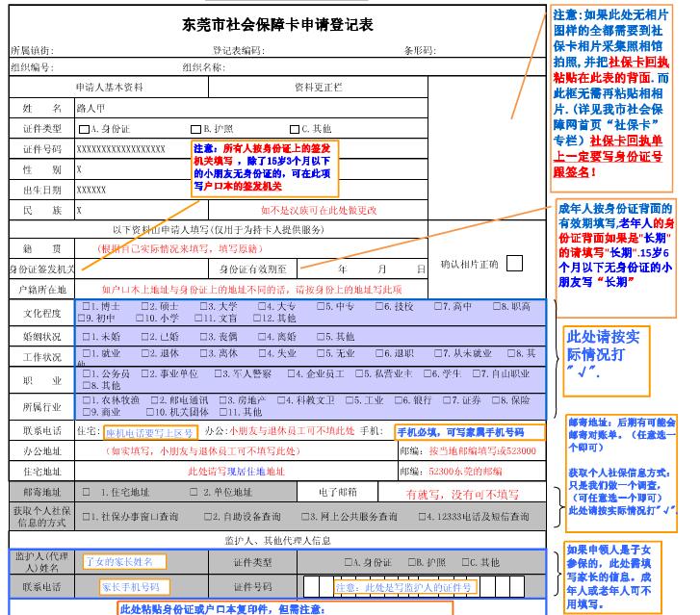Select 3.大学 under 文化程度
This screenshot has height=615, width=700.
tap(203, 306)
